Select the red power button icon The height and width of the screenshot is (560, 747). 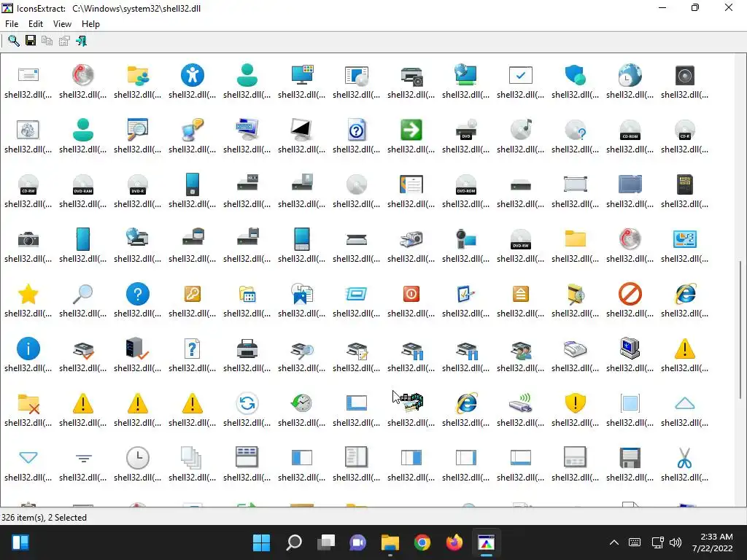tap(411, 294)
